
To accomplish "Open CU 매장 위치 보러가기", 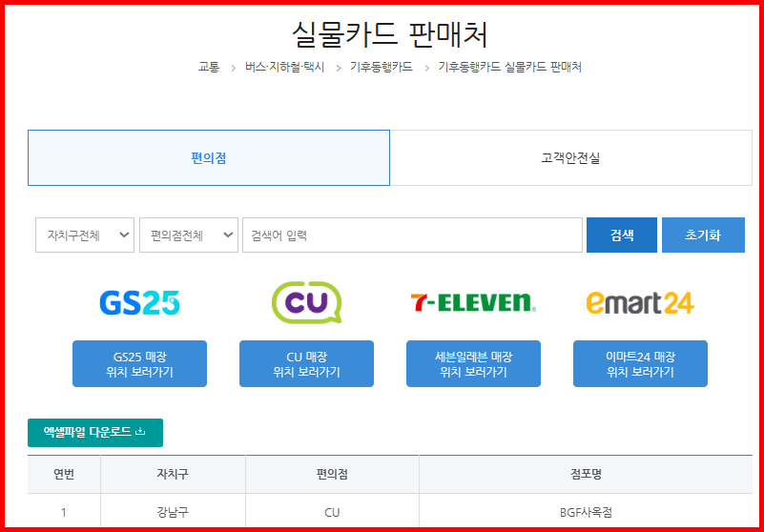I will click(306, 364).
